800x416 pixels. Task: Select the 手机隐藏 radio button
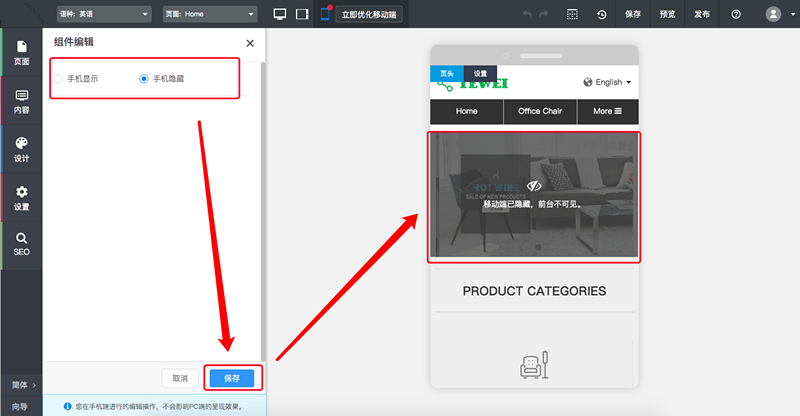[x=144, y=78]
